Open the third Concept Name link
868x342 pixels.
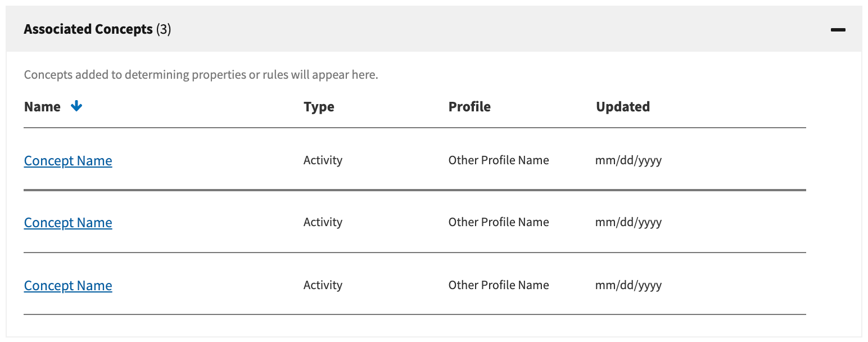coord(68,286)
